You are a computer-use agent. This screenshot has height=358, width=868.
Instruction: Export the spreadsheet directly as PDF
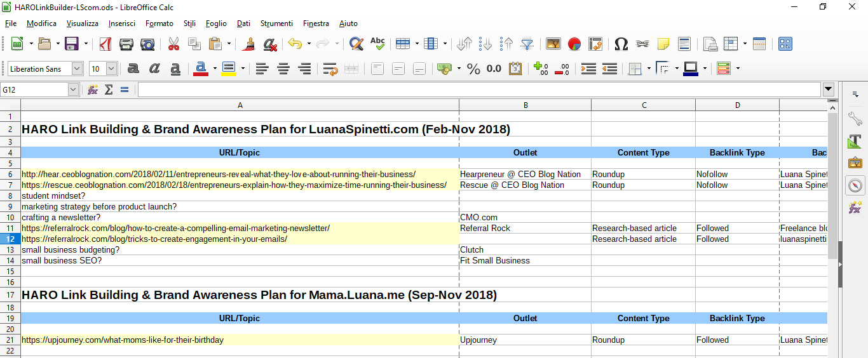tap(105, 44)
